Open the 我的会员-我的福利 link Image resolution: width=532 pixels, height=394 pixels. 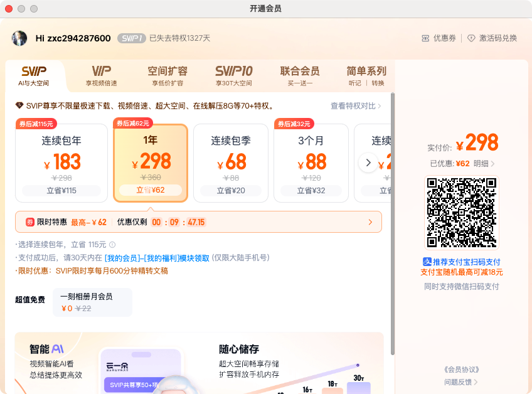(157, 258)
